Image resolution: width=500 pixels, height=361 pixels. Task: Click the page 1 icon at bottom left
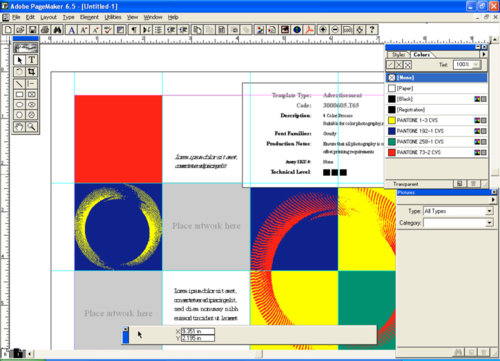(x=18, y=353)
